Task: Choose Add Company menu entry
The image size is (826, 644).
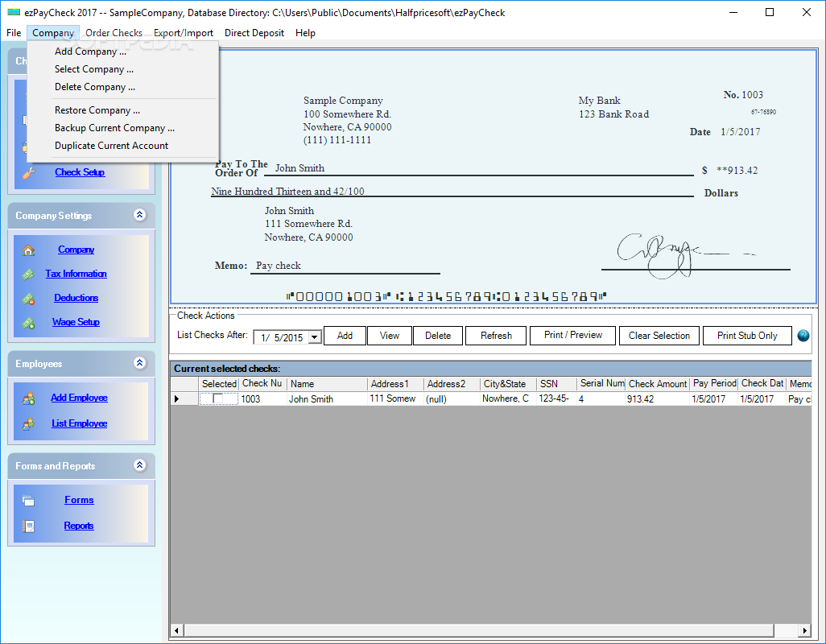Action: (x=122, y=51)
